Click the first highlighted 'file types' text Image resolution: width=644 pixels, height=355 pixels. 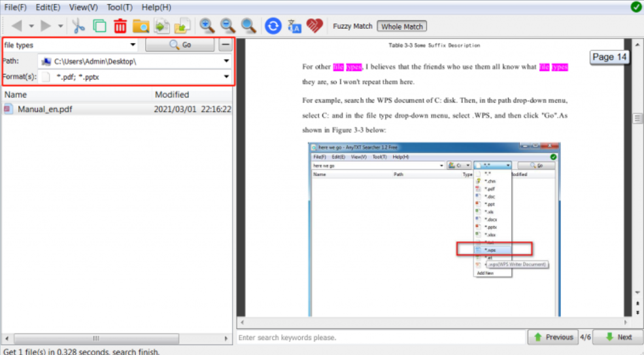[x=347, y=67]
